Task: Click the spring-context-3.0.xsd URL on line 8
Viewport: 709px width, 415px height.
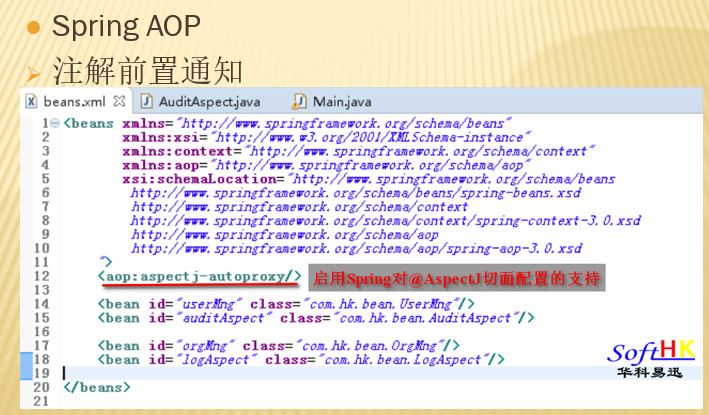Action: point(386,221)
